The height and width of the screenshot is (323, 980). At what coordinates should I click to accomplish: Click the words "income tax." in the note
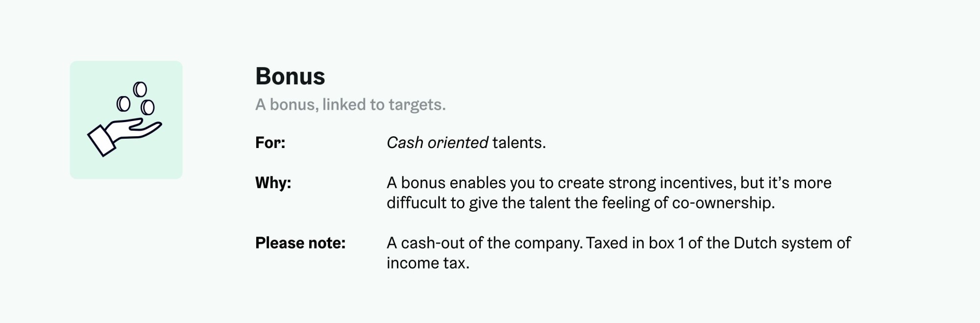pyautogui.click(x=428, y=263)
